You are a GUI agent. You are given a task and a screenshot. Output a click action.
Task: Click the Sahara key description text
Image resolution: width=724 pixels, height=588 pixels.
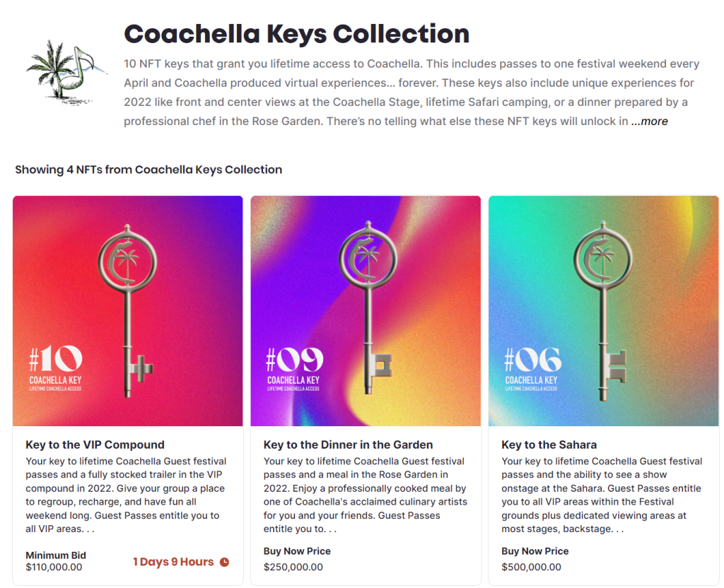click(x=602, y=495)
